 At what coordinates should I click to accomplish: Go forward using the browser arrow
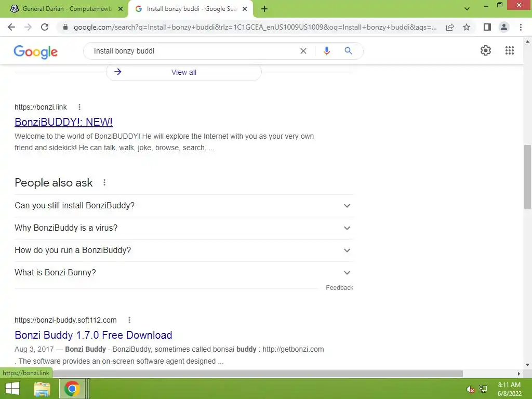[28, 27]
